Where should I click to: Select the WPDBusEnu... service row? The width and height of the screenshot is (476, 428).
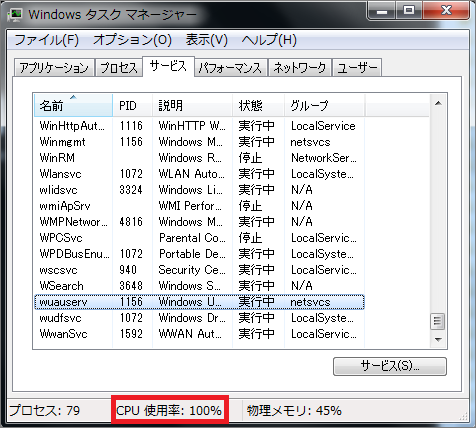199,254
